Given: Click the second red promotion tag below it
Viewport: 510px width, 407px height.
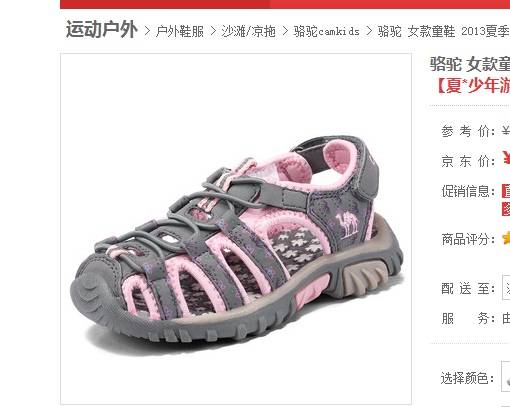Looking at the screenshot, I should 506,209.
